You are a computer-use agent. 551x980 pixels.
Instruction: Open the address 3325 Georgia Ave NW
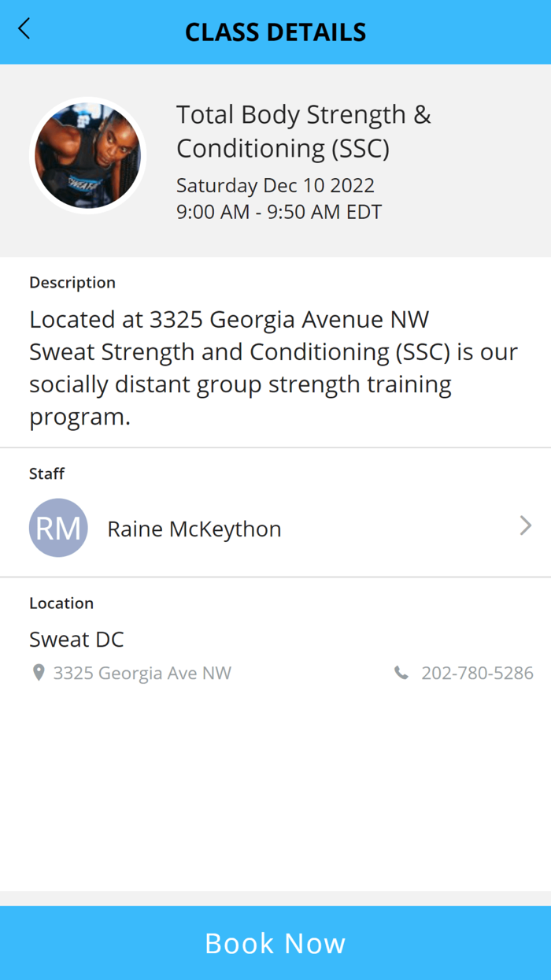(142, 673)
